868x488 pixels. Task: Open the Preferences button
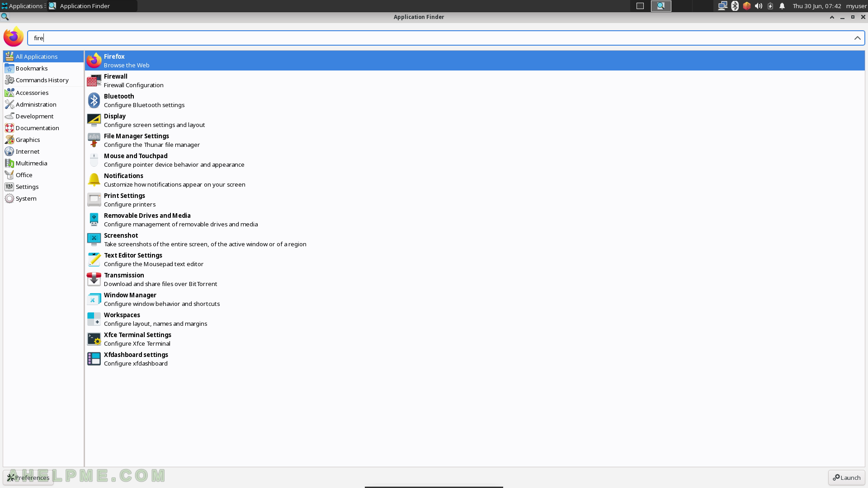tap(28, 478)
